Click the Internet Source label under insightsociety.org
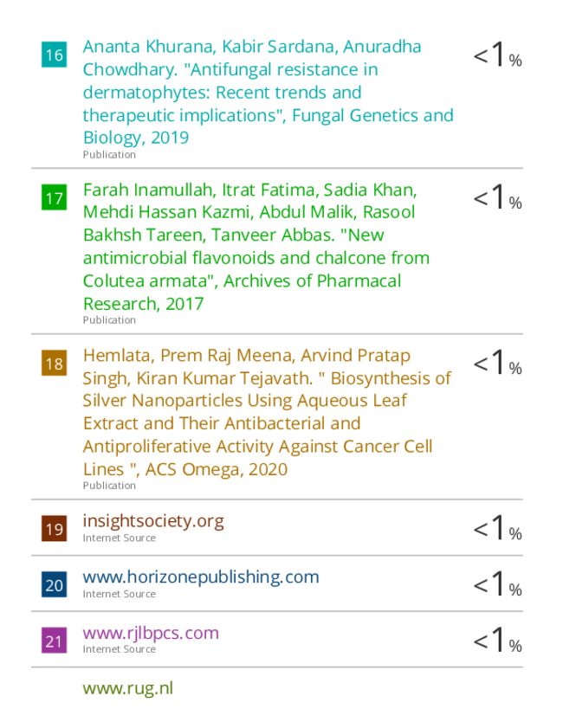563x728 pixels. pyautogui.click(x=119, y=538)
